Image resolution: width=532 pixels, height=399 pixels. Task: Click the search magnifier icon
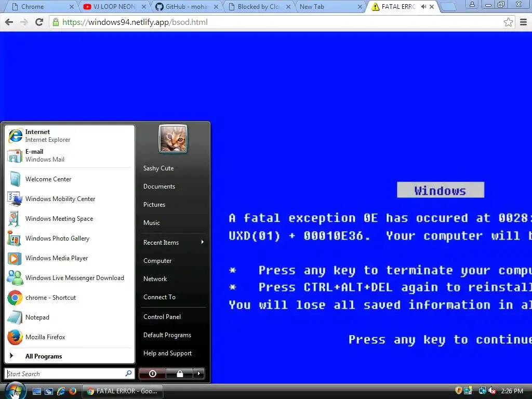click(129, 373)
